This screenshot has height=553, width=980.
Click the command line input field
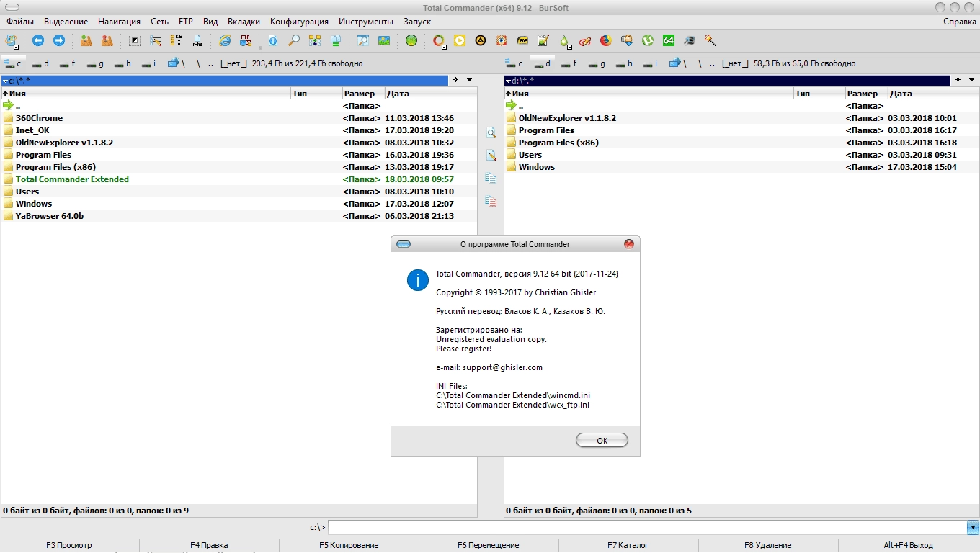[x=647, y=528]
